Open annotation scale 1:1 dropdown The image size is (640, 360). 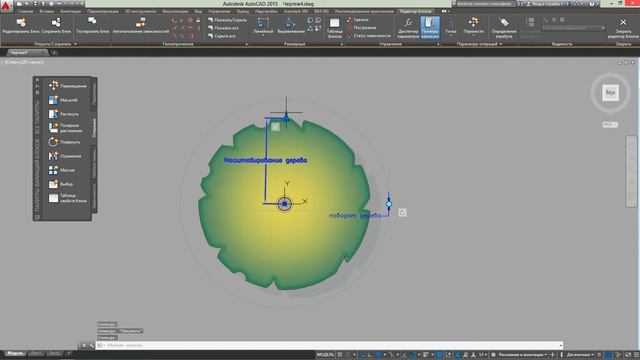482,355
